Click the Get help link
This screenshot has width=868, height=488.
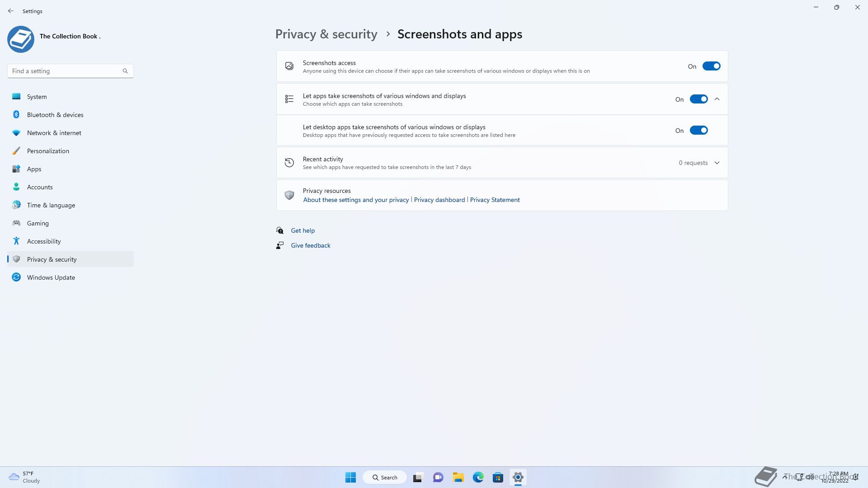[x=303, y=230]
